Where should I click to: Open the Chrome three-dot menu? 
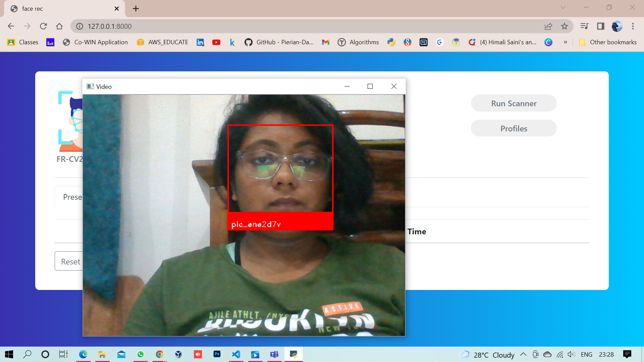tap(633, 26)
